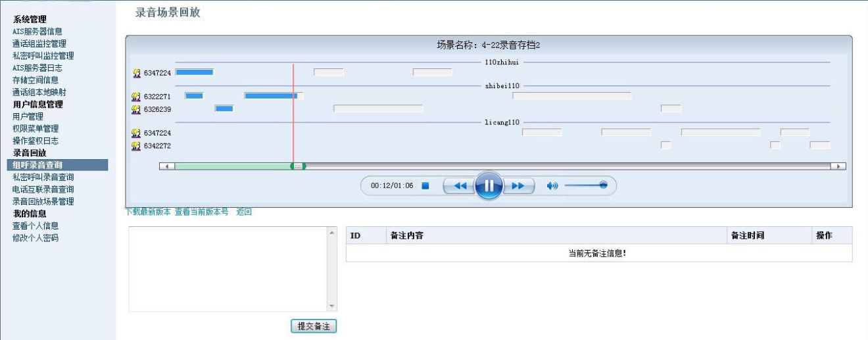
Task: Click the 返回 link
Action: (244, 212)
